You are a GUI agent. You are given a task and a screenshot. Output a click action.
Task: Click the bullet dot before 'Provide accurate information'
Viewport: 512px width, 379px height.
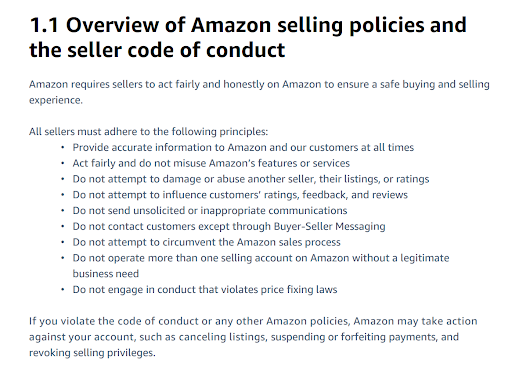[x=63, y=147]
